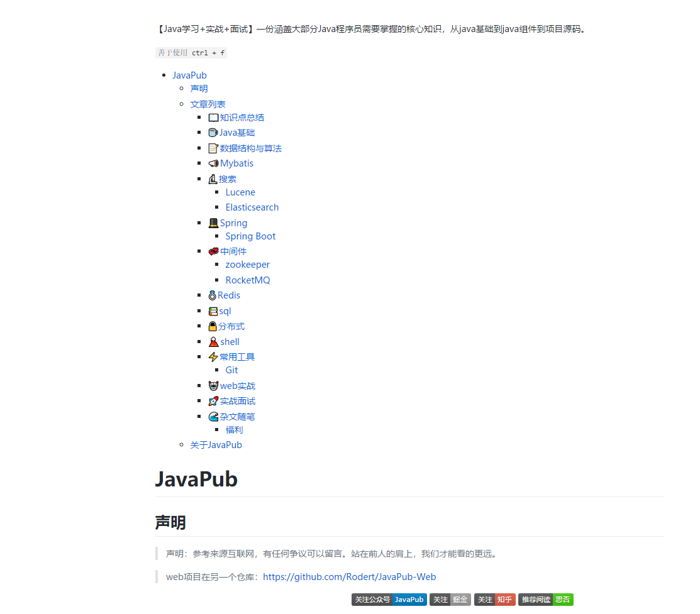
Task: Open 杂文随笔 link
Action: 237,416
